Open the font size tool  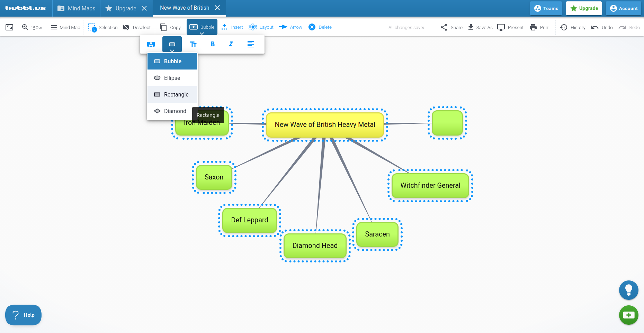[x=193, y=44]
